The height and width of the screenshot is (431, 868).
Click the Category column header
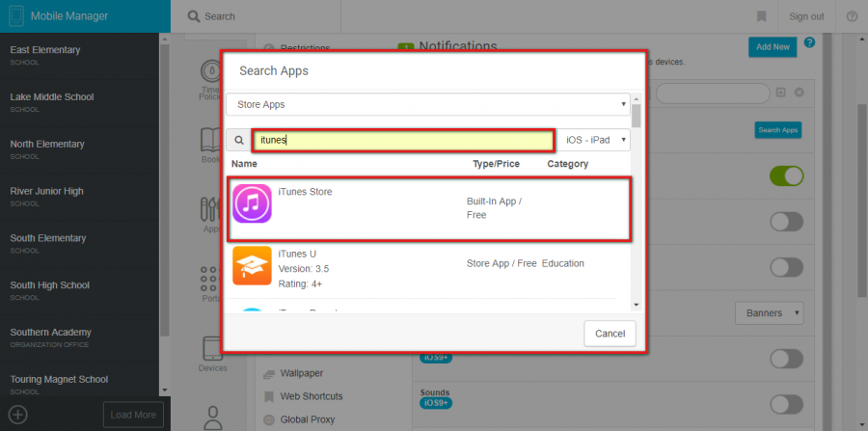(x=567, y=164)
